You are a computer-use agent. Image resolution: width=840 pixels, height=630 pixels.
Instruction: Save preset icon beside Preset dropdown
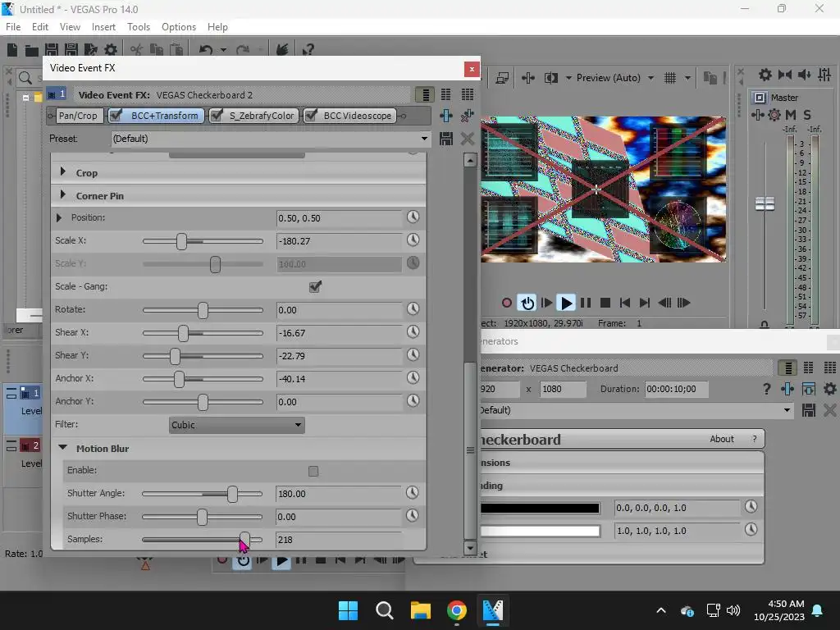(446, 139)
